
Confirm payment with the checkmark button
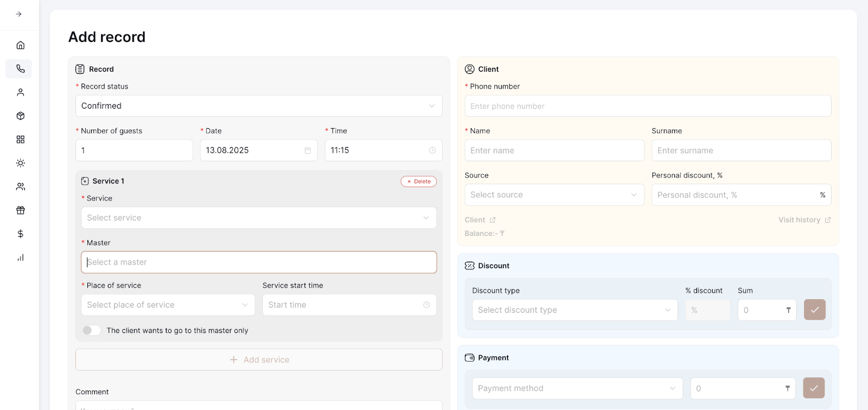point(814,388)
